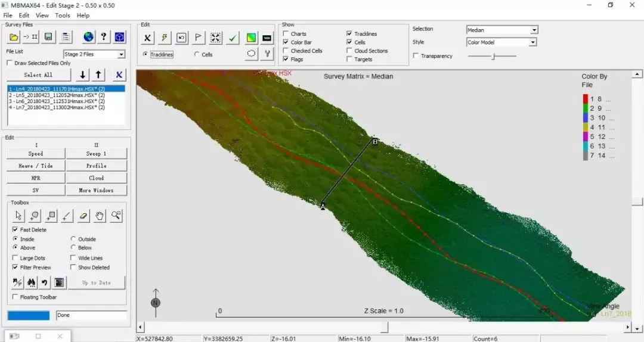Select the rectangle selection tool in Toolbox
The width and height of the screenshot is (644, 342).
tap(51, 216)
